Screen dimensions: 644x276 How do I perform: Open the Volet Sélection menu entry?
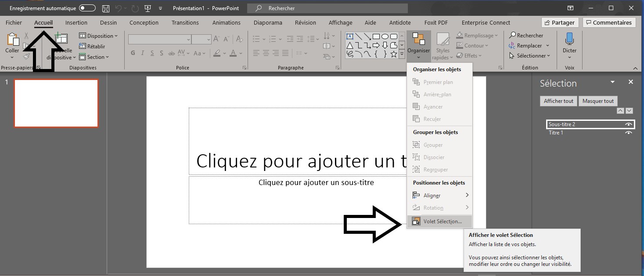click(x=444, y=221)
